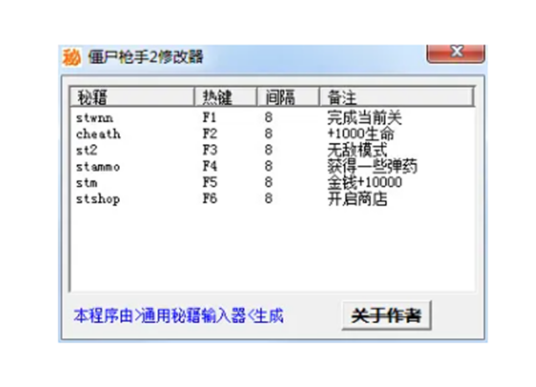536x387 pixels.
Task: Click the 完成当前关 note
Action: tap(364, 118)
